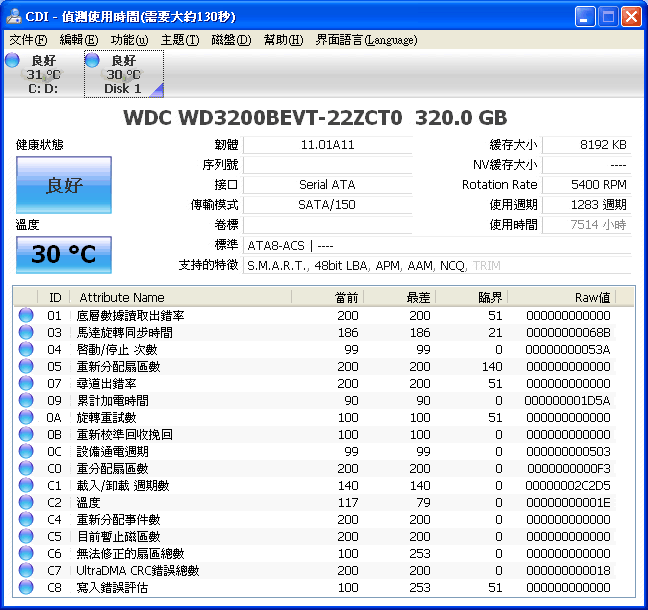This screenshot has width=648, height=610.
Task: Click the status orb for attribute C4
Action: tap(26, 519)
